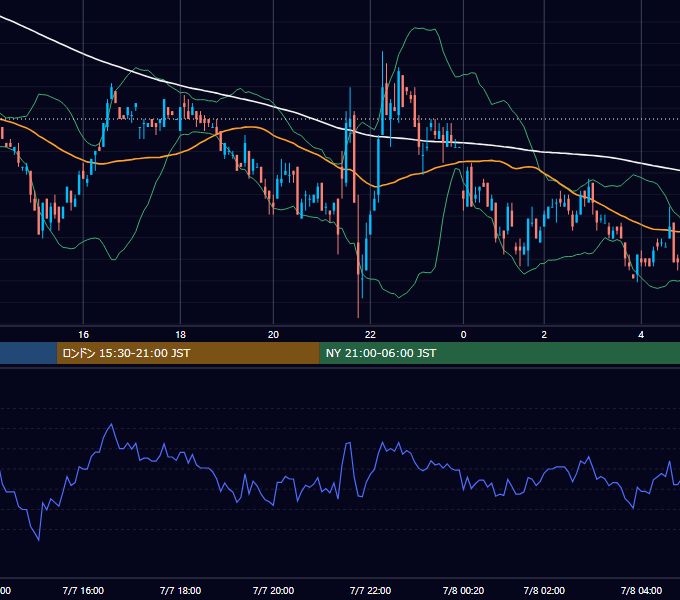Click the 0 hour label on price chart

[463, 335]
